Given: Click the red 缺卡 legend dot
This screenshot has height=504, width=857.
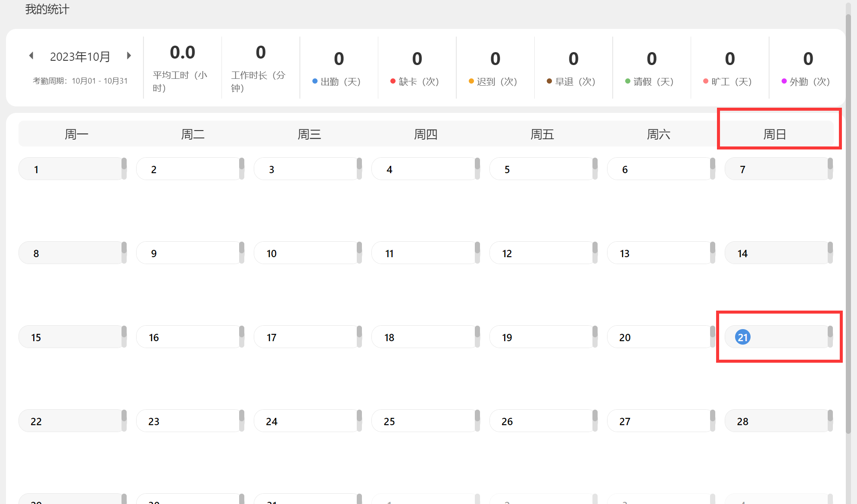Looking at the screenshot, I should [x=393, y=81].
